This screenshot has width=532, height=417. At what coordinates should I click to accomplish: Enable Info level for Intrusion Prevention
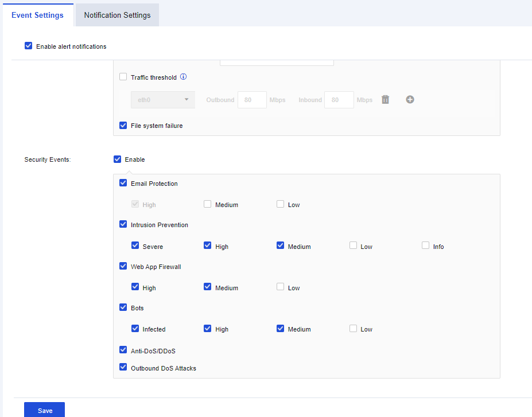426,245
